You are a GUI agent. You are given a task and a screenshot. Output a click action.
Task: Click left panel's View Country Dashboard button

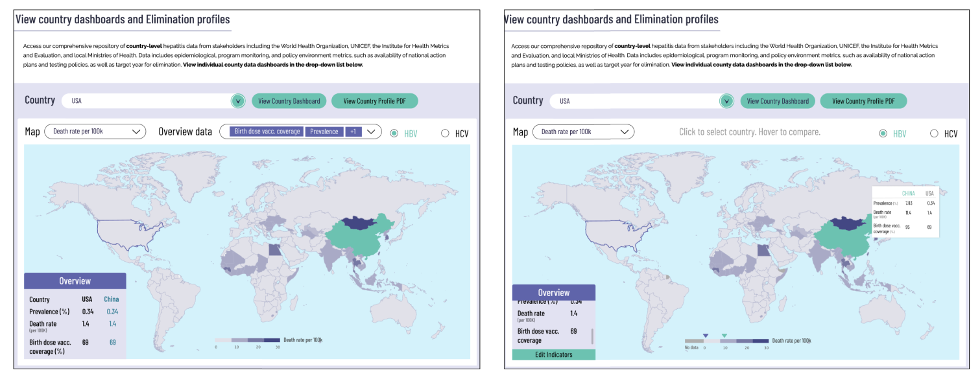(x=289, y=101)
